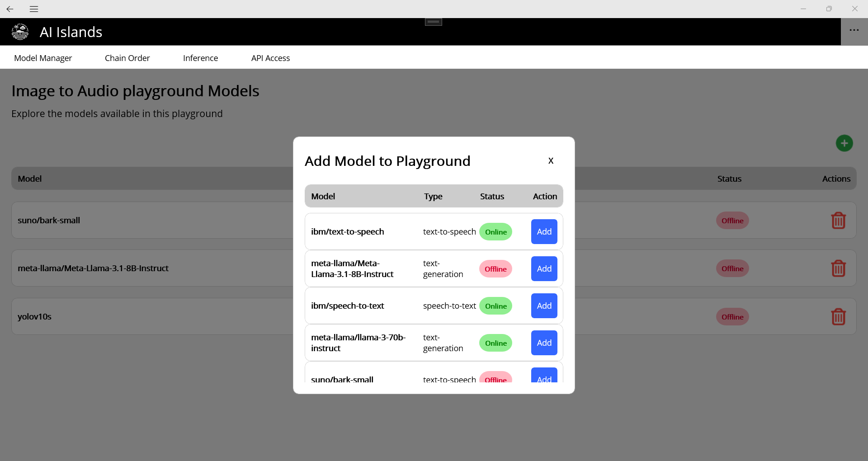This screenshot has height=461, width=868.
Task: Add ibm/speech-to-text model to playground
Action: [x=544, y=306]
